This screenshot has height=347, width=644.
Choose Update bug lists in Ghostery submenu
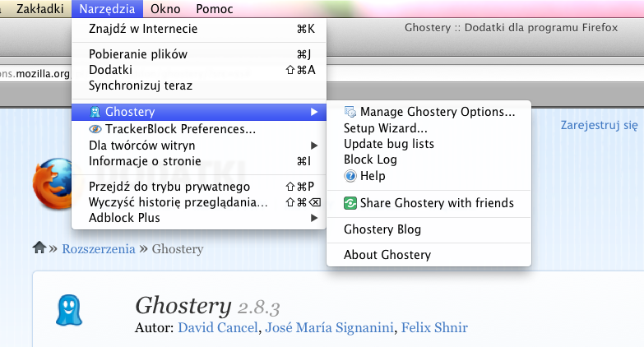388,144
